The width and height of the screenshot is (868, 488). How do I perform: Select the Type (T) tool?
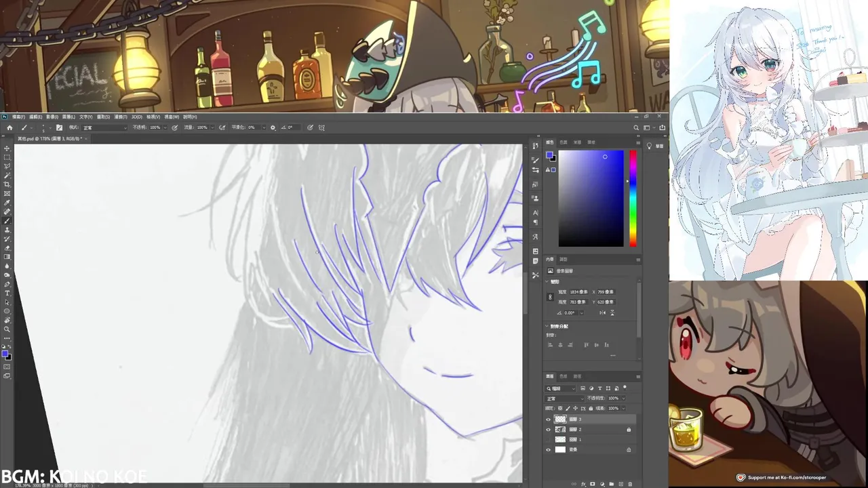[x=7, y=293]
